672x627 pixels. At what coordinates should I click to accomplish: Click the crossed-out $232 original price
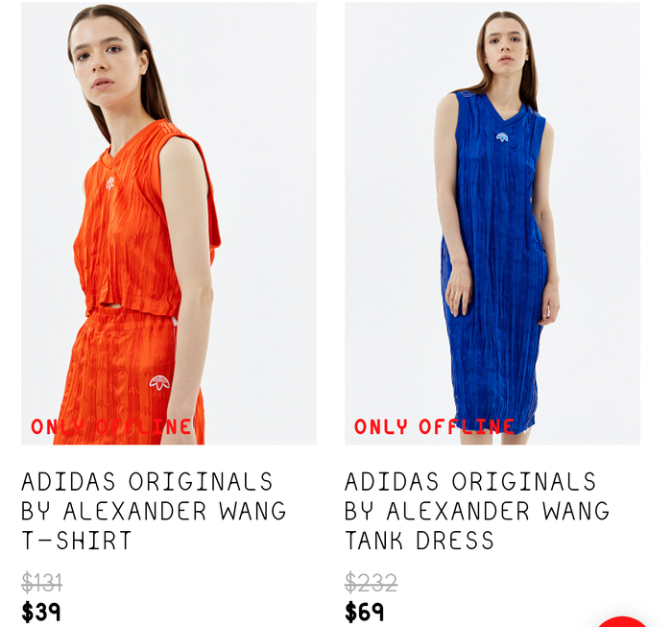tap(371, 583)
